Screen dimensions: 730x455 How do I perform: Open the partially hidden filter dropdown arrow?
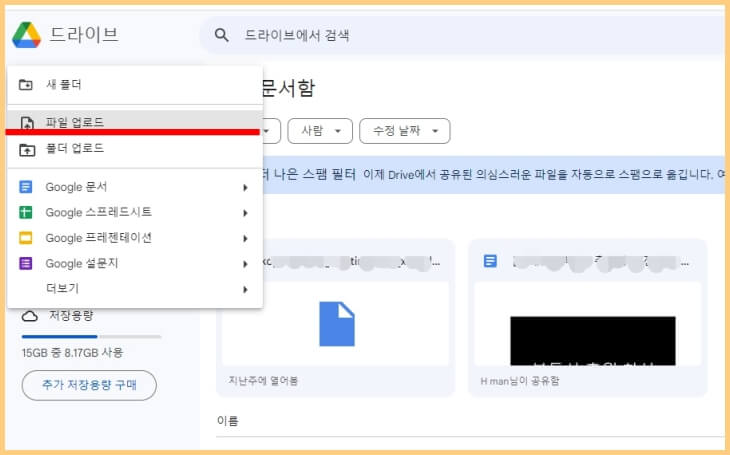267,131
